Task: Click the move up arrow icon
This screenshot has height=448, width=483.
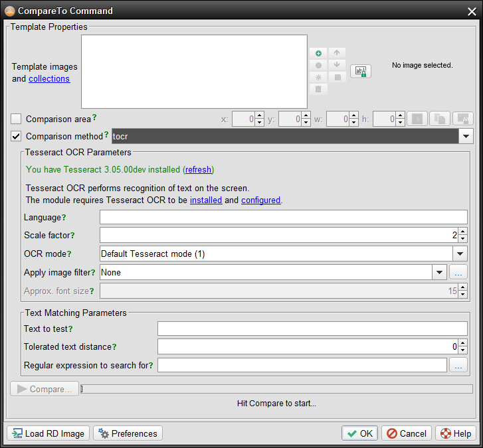Action: click(x=337, y=53)
